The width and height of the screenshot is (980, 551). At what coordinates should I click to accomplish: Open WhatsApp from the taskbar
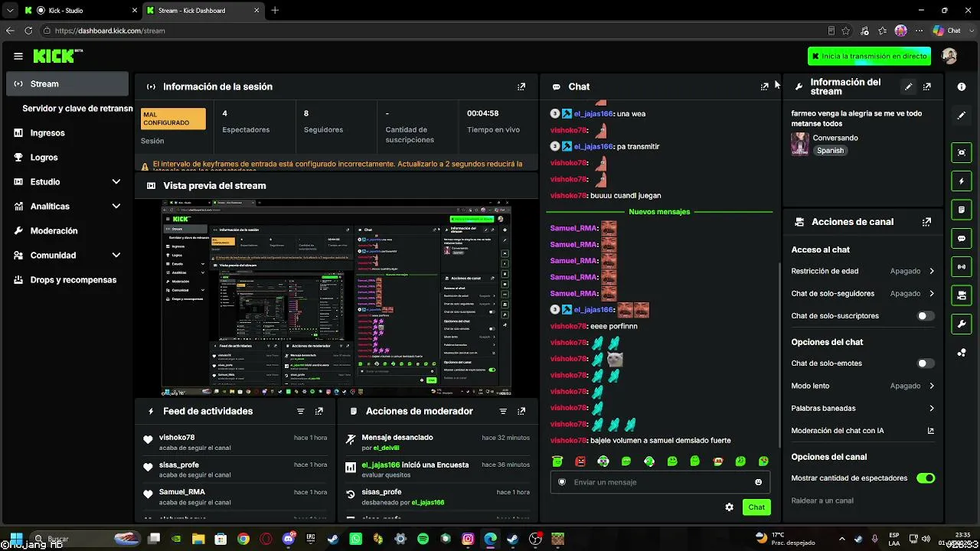pos(355,539)
